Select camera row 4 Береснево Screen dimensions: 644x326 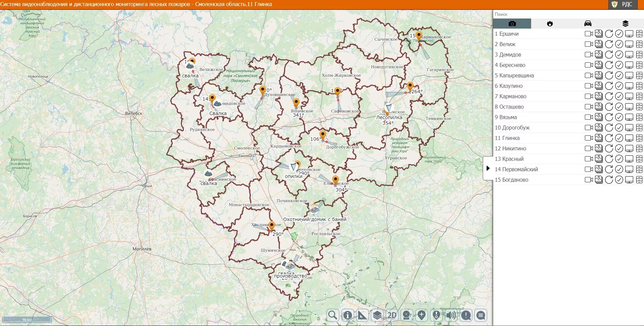568,65
